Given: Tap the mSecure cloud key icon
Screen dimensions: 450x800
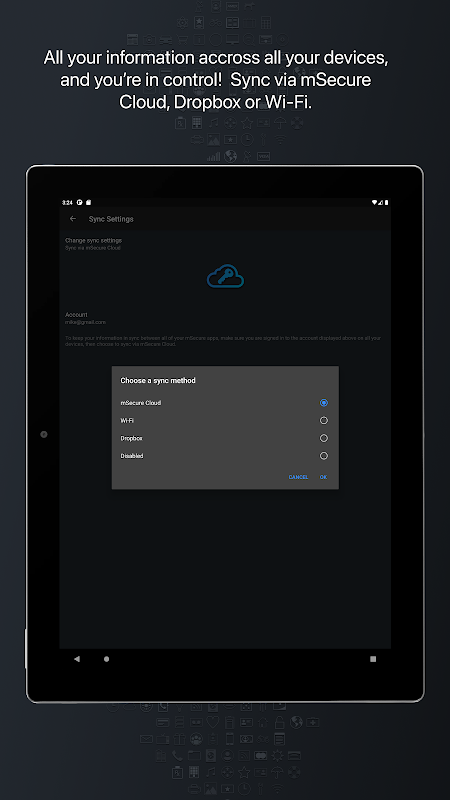Looking at the screenshot, I should click(x=226, y=276).
